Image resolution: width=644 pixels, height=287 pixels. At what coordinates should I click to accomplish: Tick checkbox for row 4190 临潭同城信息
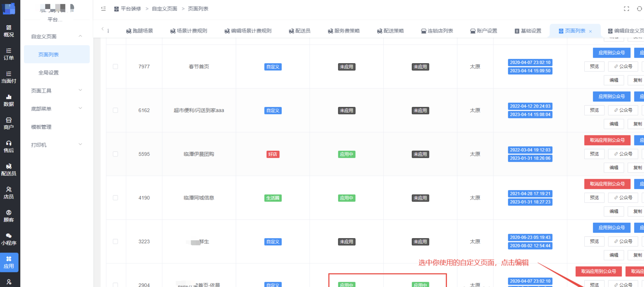pos(115,198)
